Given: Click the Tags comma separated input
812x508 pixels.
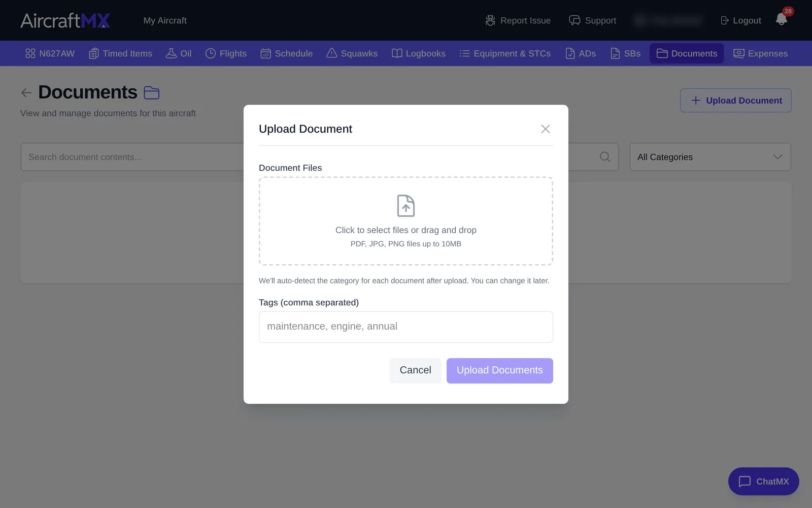Looking at the screenshot, I should 406,327.
